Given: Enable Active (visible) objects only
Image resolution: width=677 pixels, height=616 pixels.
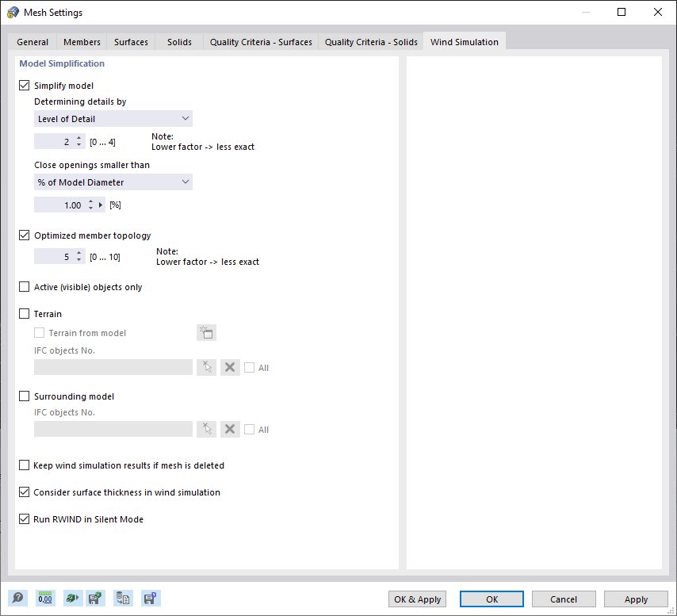Looking at the screenshot, I should pos(24,287).
